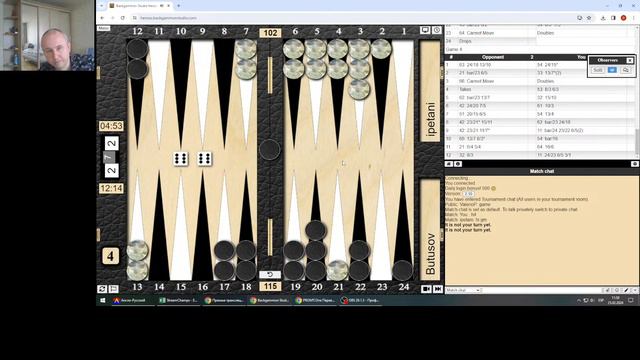Open the green spreadsheet taskbar item

[178, 300]
